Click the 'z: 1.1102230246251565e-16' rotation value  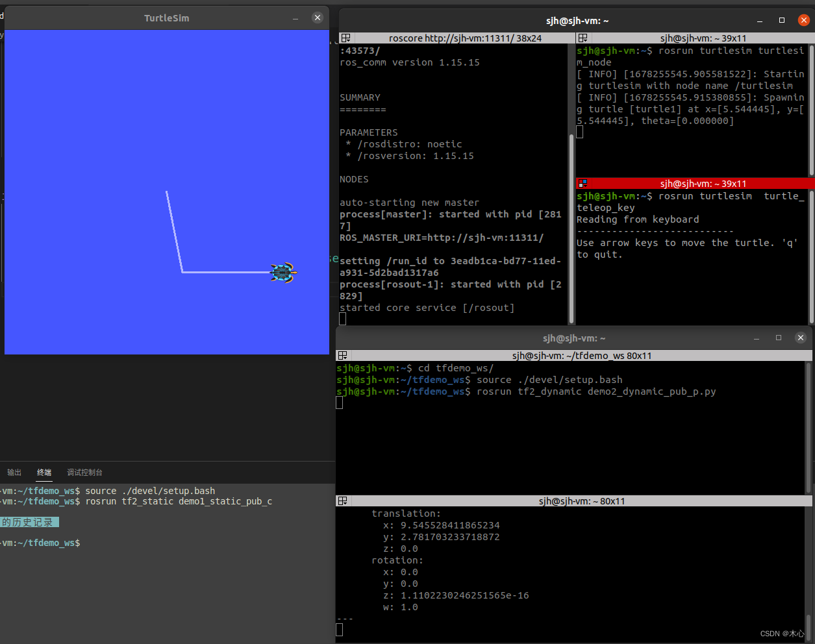[x=456, y=595]
